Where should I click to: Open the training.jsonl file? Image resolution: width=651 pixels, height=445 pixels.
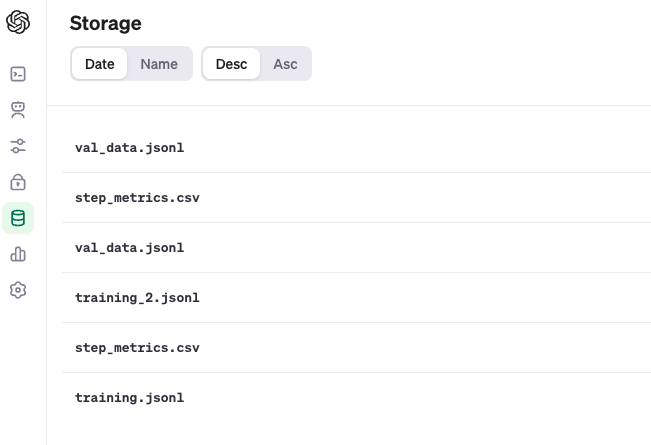[130, 398]
